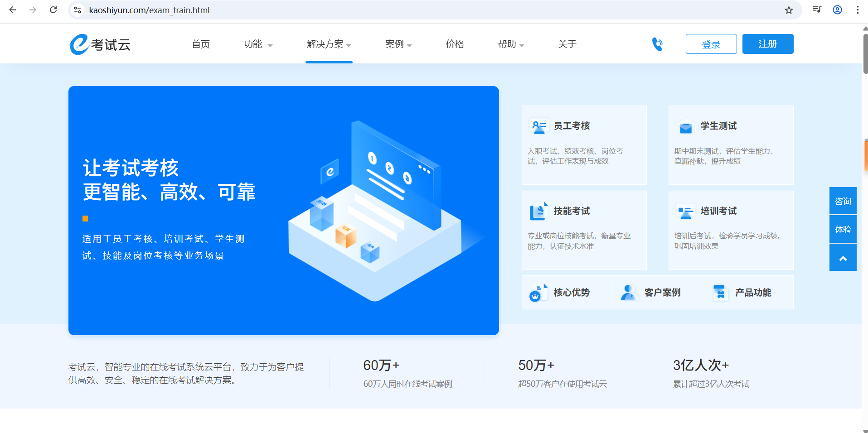Open the 客户案例 link
Screen dimensions: 868x433
(663, 293)
